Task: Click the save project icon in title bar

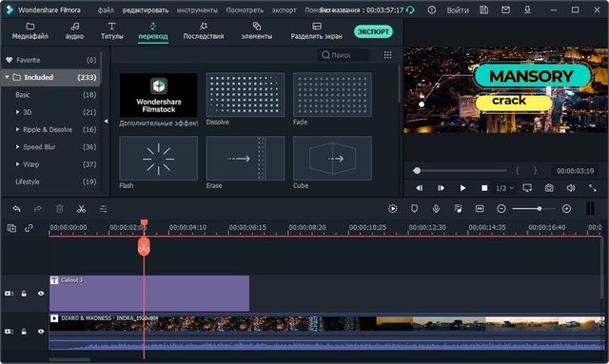Action: 484,10
